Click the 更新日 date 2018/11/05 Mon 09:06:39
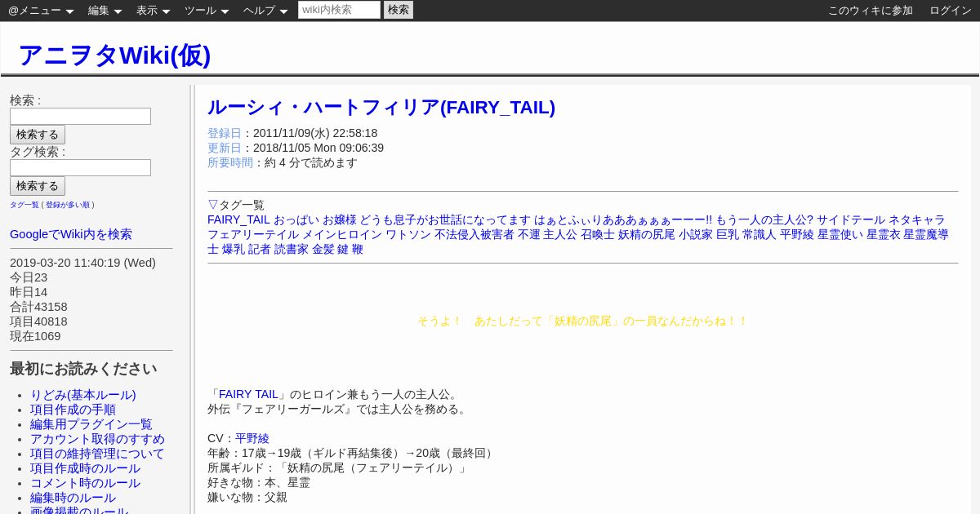The image size is (980, 514). (318, 148)
